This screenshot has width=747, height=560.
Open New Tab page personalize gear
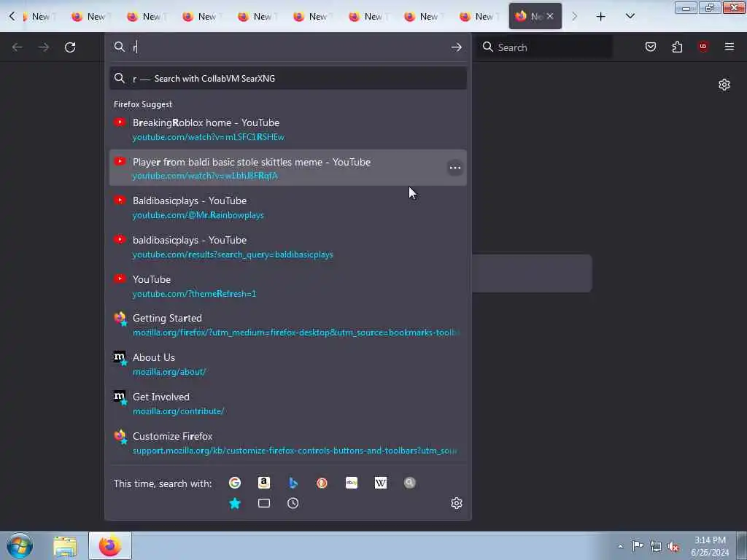[724, 85]
